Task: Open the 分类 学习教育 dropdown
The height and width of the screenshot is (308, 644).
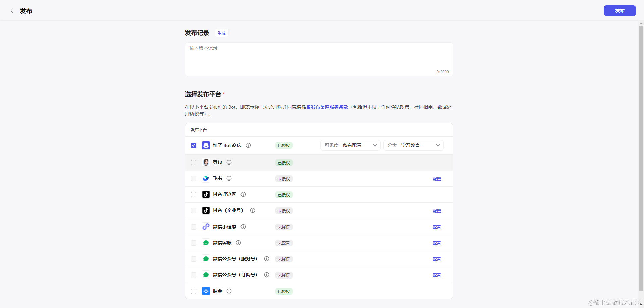Action: pos(414,145)
